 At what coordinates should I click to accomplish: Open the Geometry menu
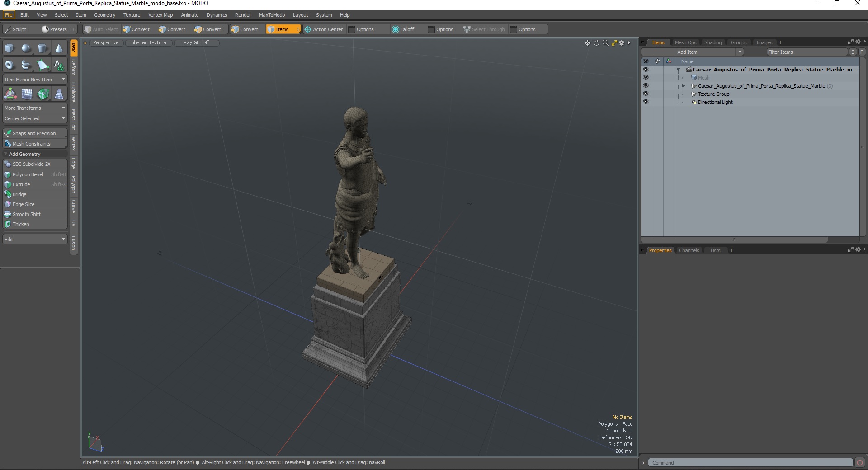pyautogui.click(x=104, y=15)
